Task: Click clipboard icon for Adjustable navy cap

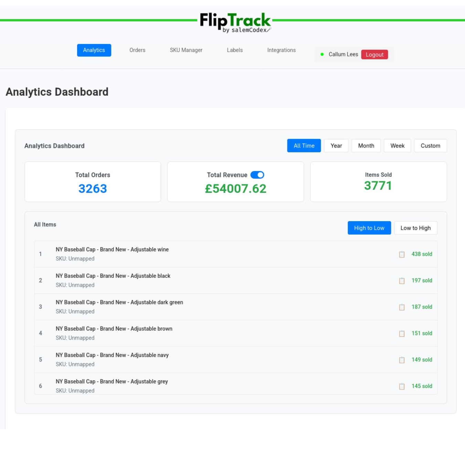Action: [402, 360]
